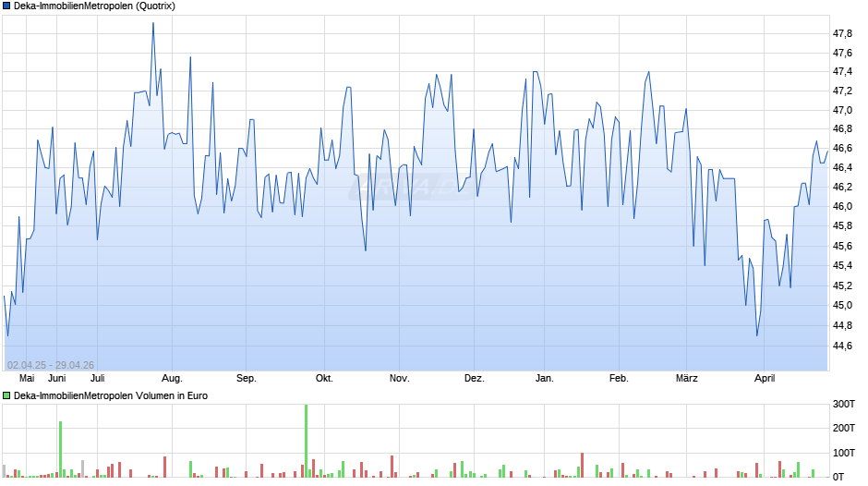Click the Dez. month label
This screenshot has height=486, width=868.
point(475,379)
